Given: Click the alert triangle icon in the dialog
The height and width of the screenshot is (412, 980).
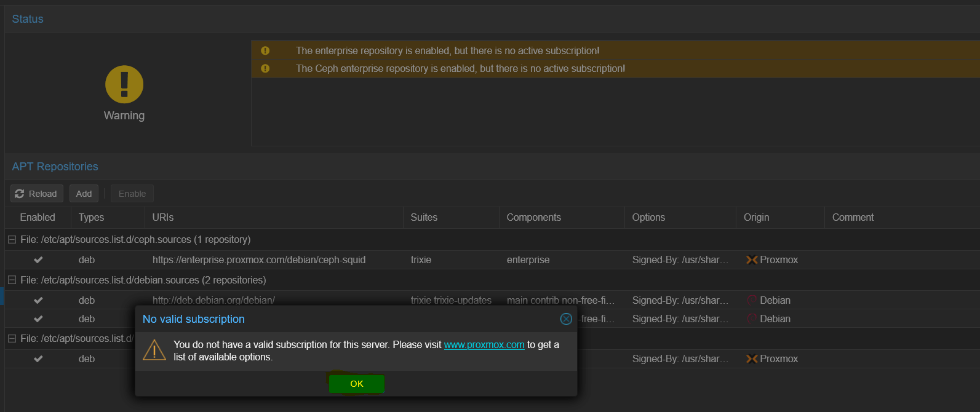Looking at the screenshot, I should [x=154, y=350].
